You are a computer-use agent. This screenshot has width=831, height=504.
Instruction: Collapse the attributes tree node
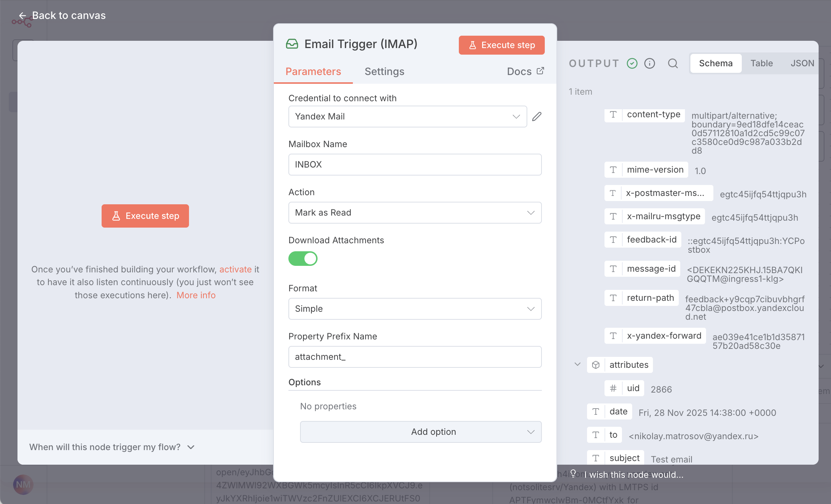point(578,365)
